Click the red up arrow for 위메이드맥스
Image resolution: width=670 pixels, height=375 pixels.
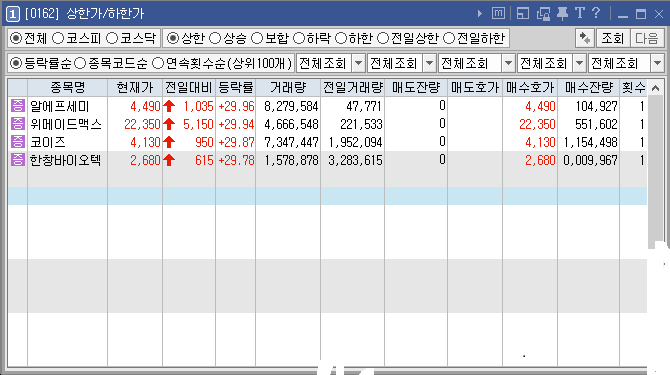(169, 124)
